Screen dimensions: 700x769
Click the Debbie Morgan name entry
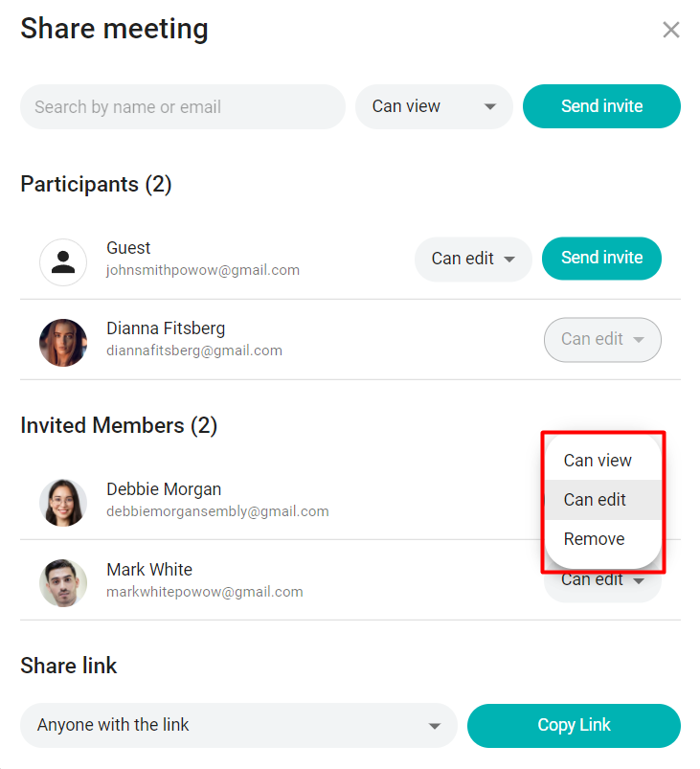[x=164, y=489]
